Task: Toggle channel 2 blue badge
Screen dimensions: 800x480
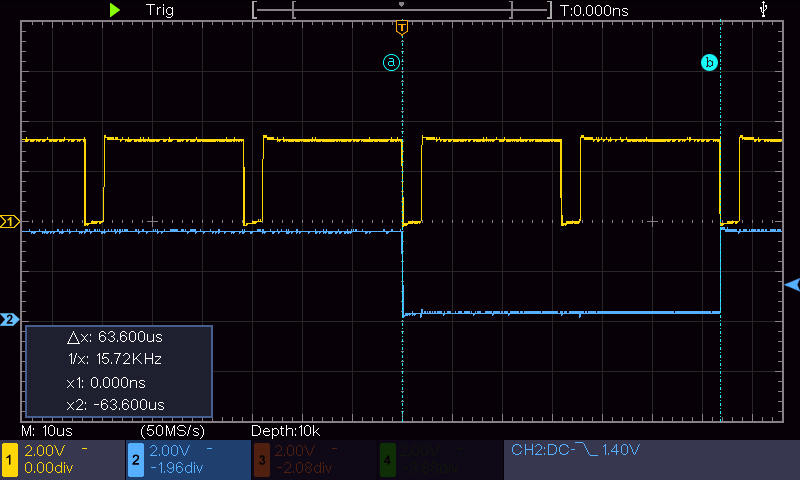Action: pos(134,460)
